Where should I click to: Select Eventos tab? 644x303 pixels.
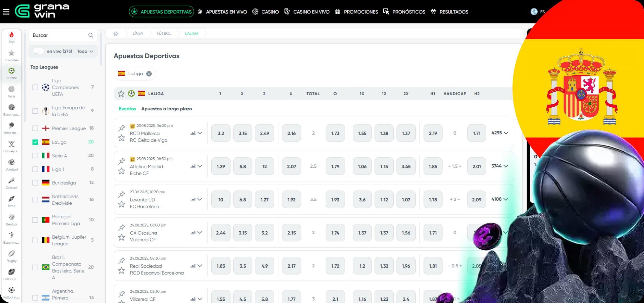[x=127, y=109]
